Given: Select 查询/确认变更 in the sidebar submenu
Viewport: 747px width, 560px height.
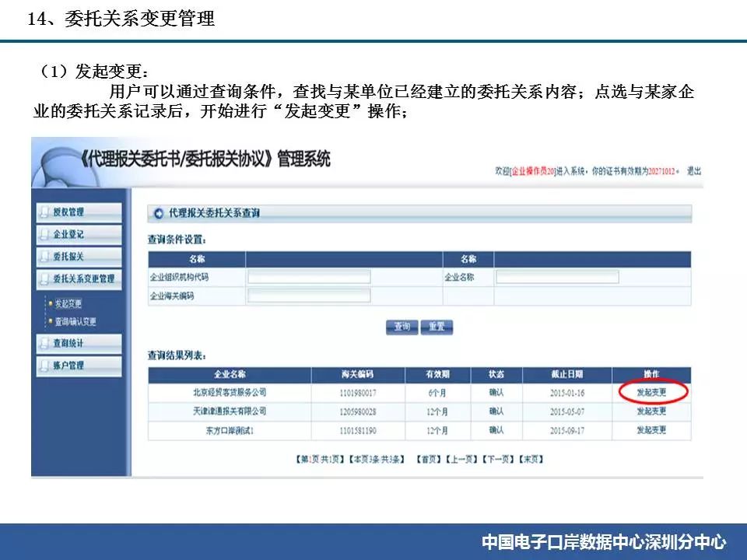Looking at the screenshot, I should click(75, 322).
